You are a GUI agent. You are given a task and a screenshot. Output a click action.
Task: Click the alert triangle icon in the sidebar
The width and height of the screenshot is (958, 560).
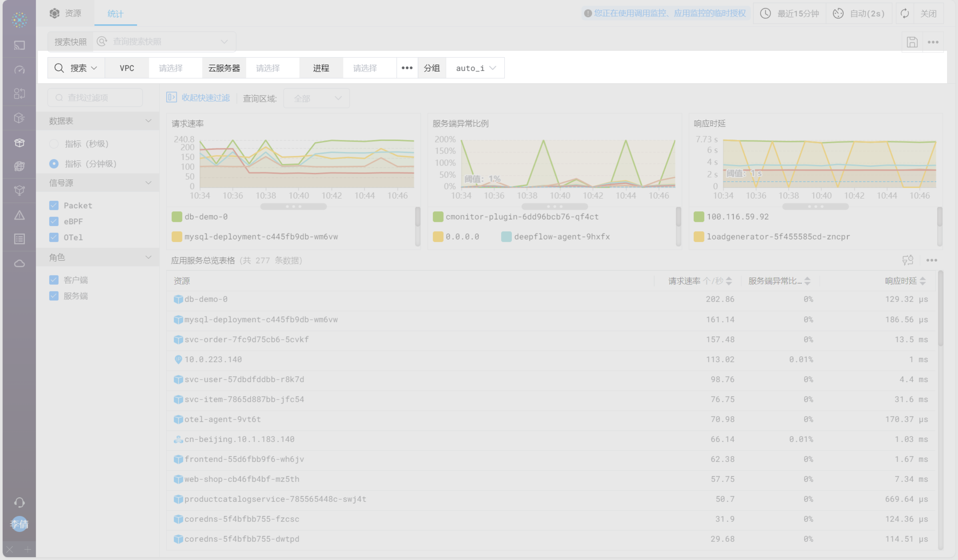click(x=19, y=215)
